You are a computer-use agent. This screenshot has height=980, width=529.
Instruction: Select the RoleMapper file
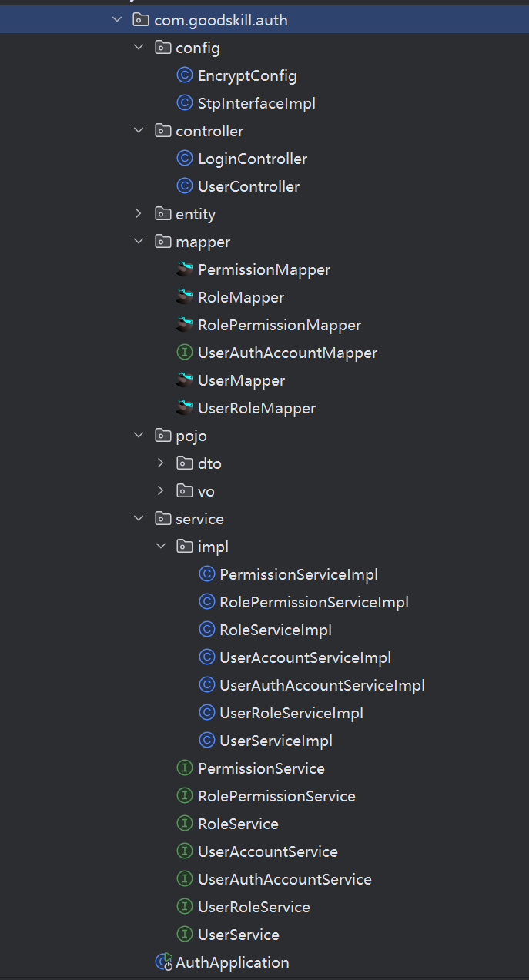tap(241, 297)
